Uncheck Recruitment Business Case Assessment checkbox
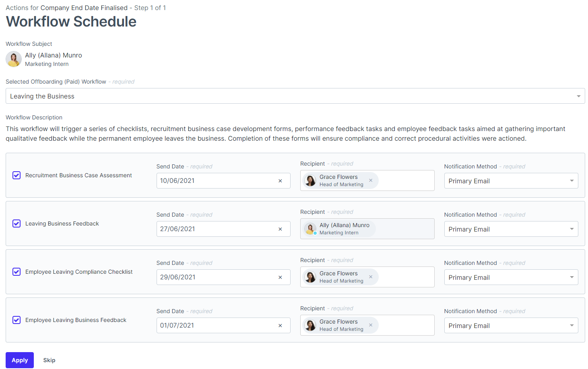Viewport: 588px width, 369px height. coord(17,175)
